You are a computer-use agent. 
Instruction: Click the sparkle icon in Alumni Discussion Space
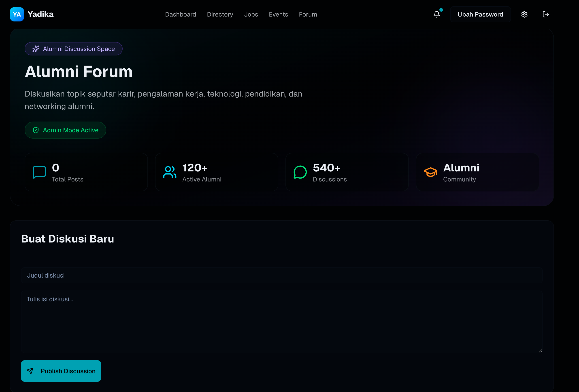tap(36, 49)
